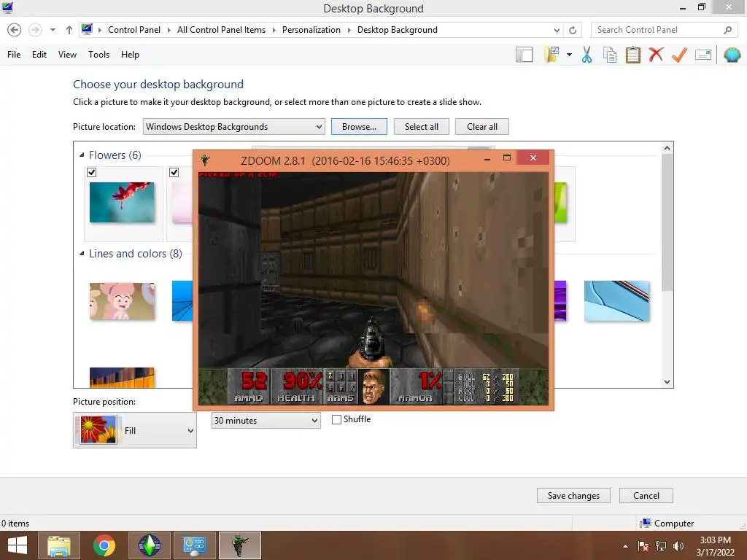This screenshot has height=560, width=747.
Task: Click the ZDOOM window title icon
Action: [205, 160]
